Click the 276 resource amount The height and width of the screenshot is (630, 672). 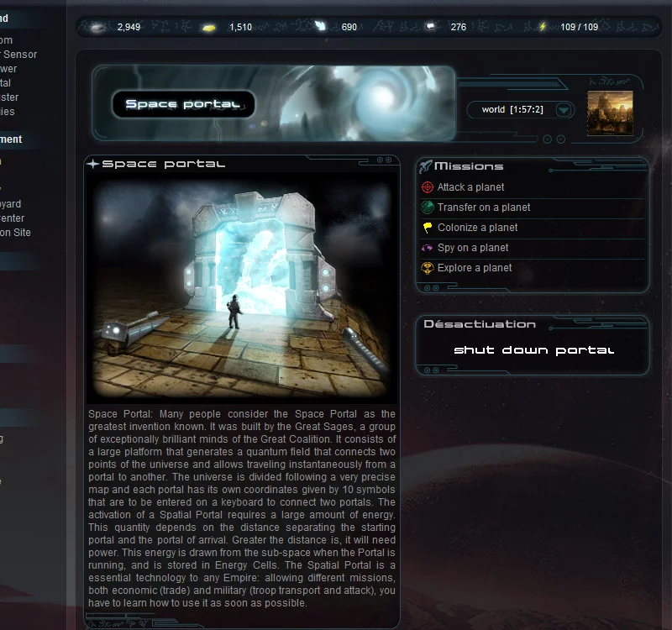click(458, 27)
